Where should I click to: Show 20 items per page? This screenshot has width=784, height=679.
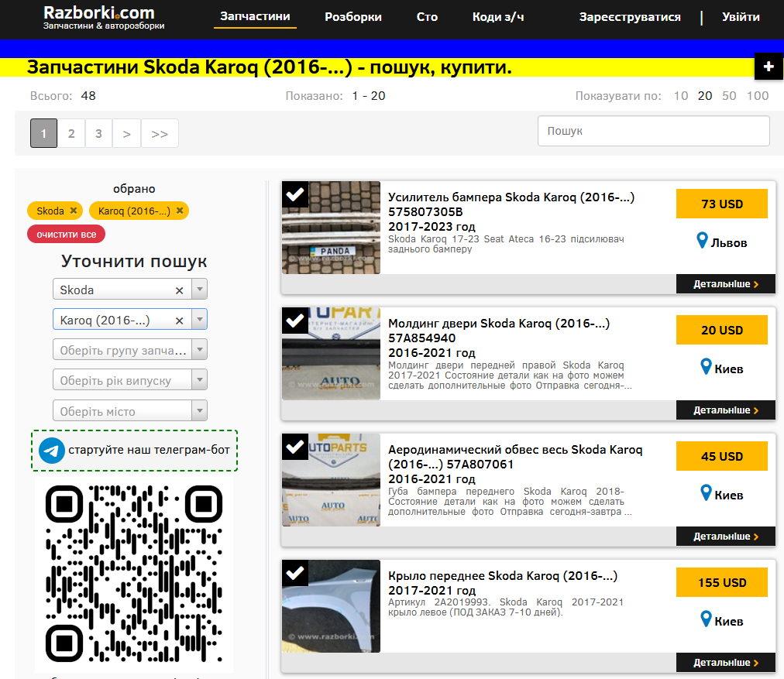(705, 95)
